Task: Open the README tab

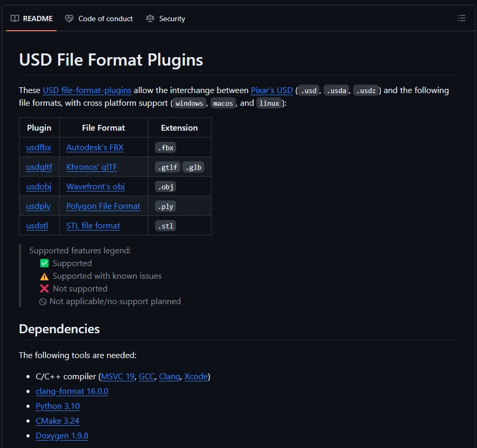Action: [31, 19]
